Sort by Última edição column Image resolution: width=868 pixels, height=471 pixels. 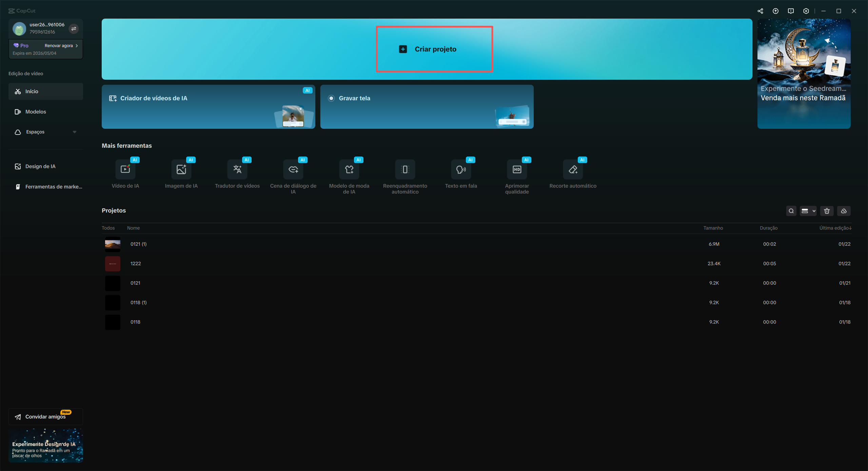click(x=835, y=228)
